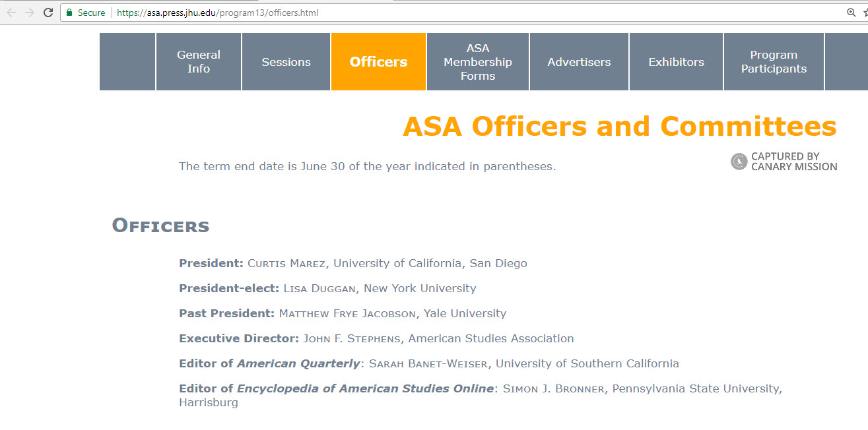This screenshot has width=868, height=430.
Task: Click the Captured by Canary Mission text
Action: 793,162
